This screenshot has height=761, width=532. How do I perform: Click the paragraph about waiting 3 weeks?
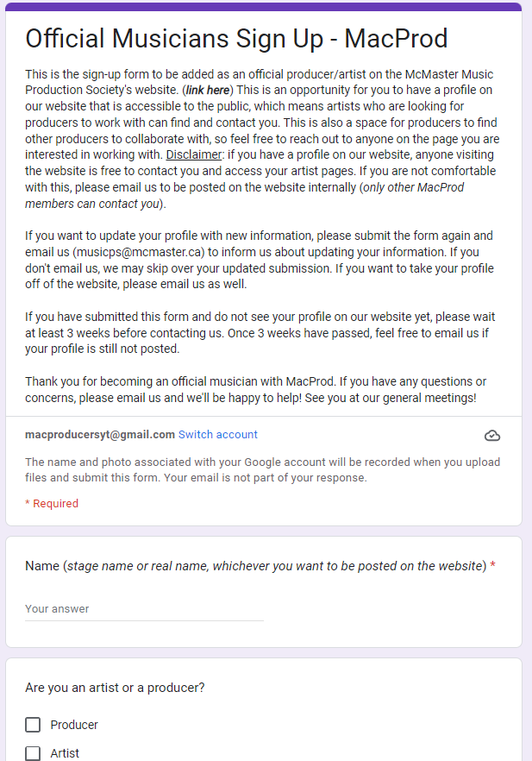pyautogui.click(x=260, y=333)
